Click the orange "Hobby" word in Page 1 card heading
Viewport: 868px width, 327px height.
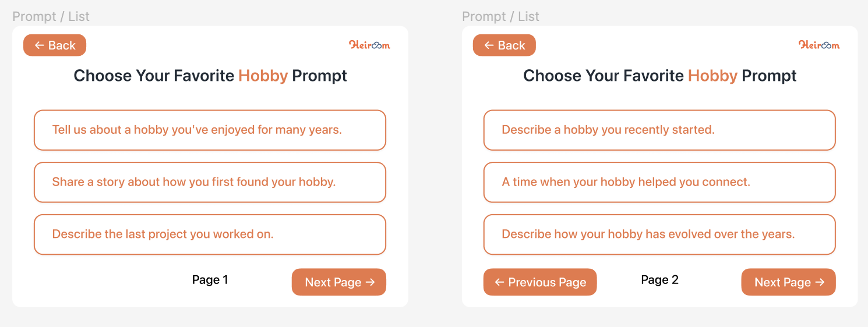coord(263,76)
